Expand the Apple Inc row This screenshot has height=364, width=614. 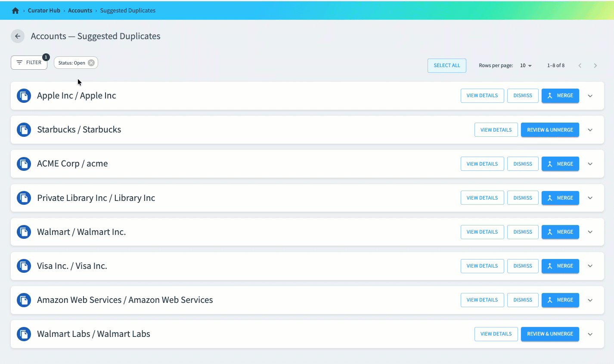[x=590, y=96]
